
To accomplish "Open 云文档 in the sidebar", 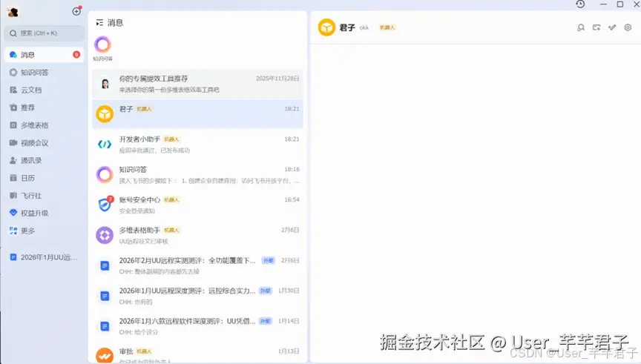I will coord(45,90).
